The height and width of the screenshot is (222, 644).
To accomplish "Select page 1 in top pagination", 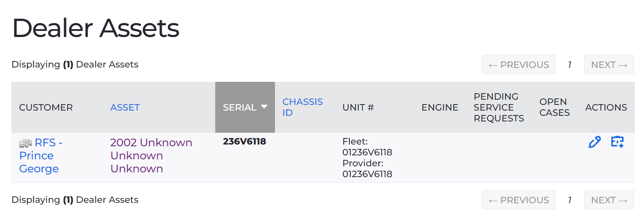I will click(x=569, y=65).
